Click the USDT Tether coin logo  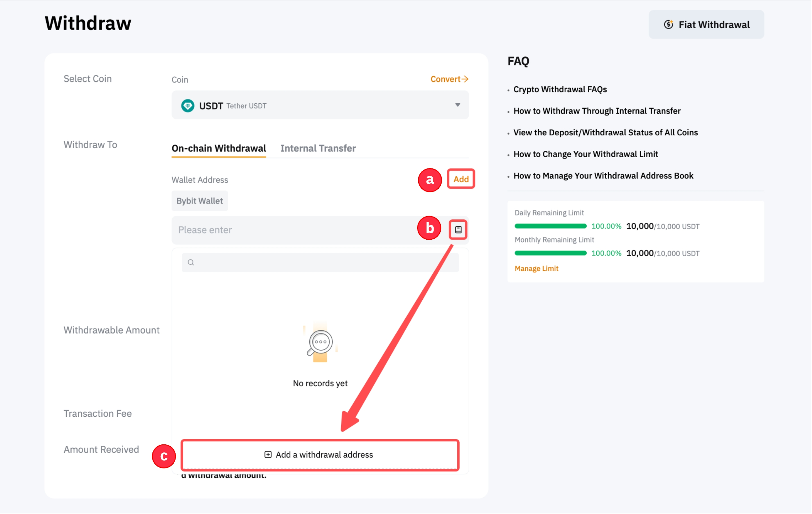(x=188, y=106)
